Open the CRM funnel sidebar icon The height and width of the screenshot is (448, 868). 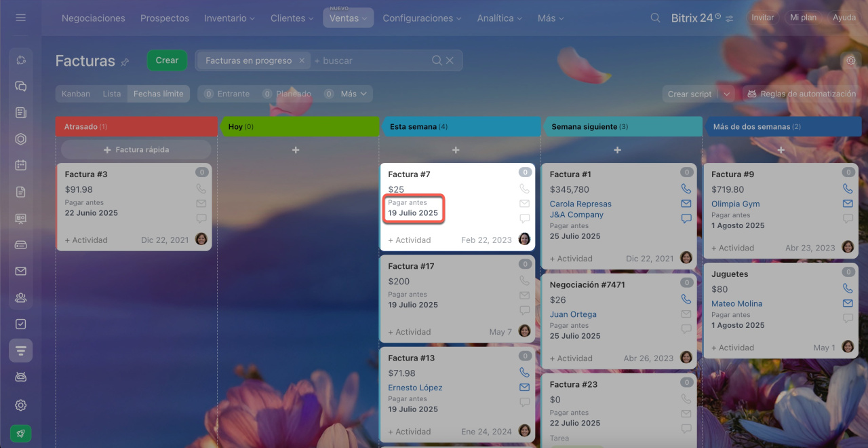(x=20, y=350)
